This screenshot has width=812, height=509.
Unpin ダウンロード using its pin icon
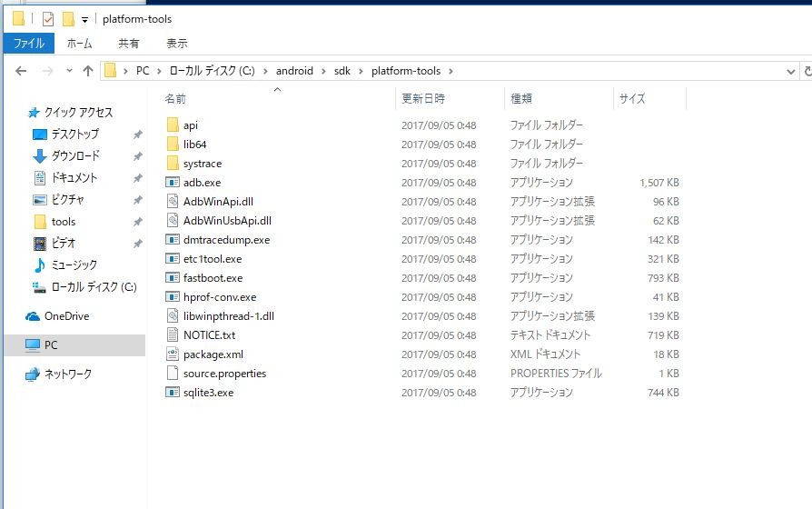pos(138,156)
